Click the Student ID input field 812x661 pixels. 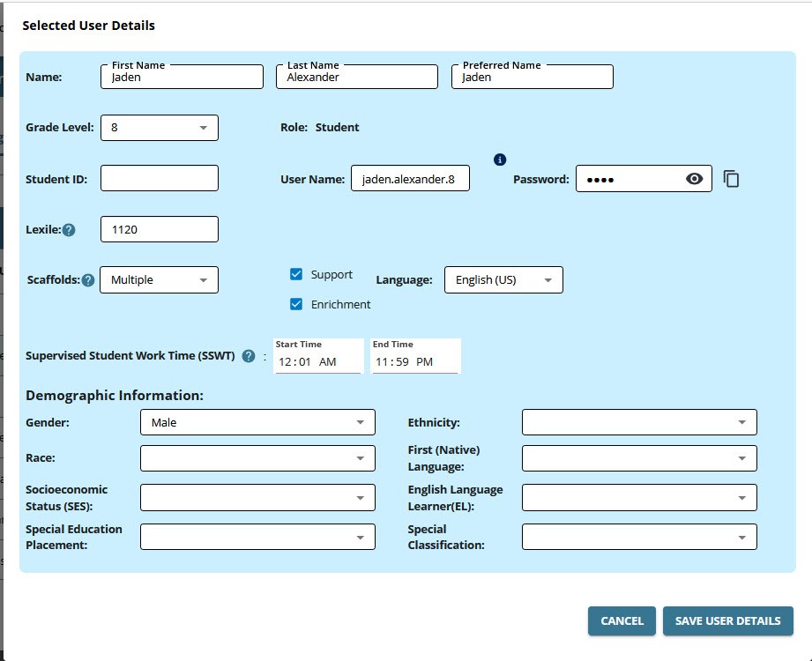[160, 179]
